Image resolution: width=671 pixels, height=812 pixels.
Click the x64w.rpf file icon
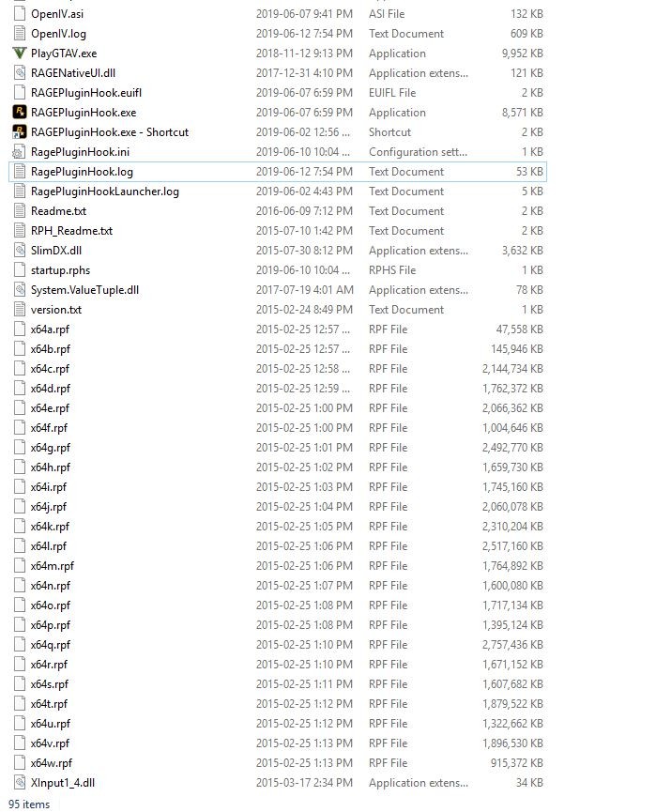tap(19, 763)
